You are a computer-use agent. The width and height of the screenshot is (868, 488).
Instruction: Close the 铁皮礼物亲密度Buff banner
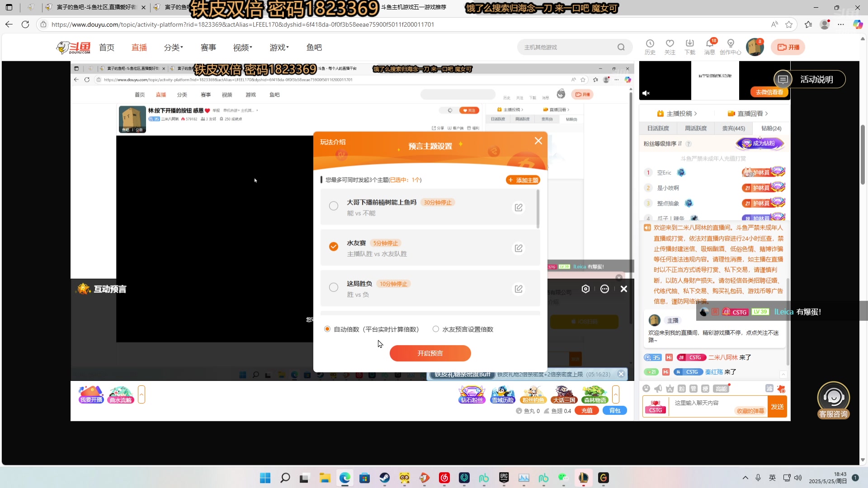621,374
